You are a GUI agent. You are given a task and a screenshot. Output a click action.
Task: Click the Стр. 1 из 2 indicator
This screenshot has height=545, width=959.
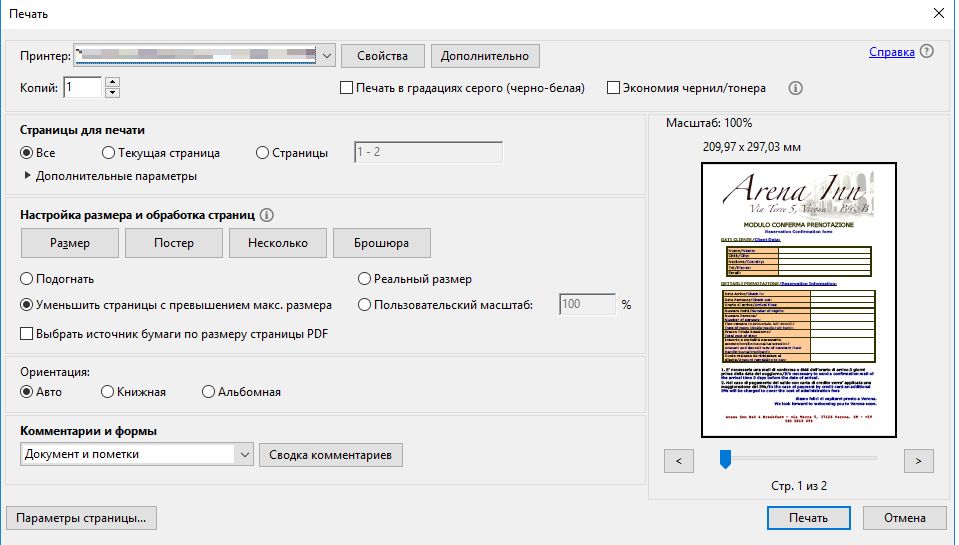(799, 486)
